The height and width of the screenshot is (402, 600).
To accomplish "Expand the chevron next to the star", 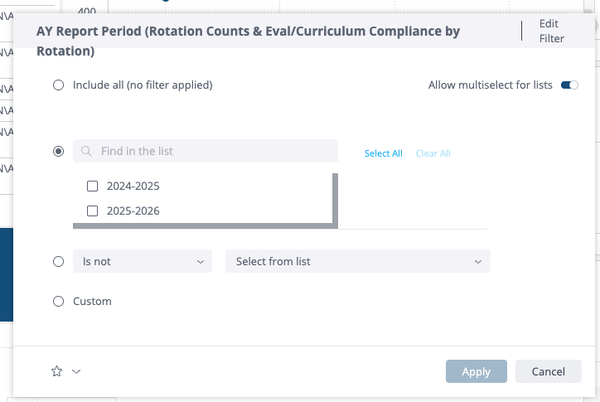I will (76, 371).
